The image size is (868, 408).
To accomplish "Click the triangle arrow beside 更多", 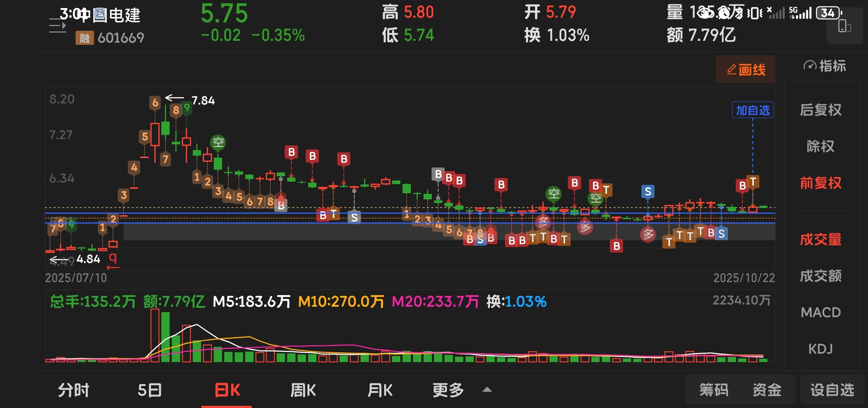I will [x=487, y=390].
